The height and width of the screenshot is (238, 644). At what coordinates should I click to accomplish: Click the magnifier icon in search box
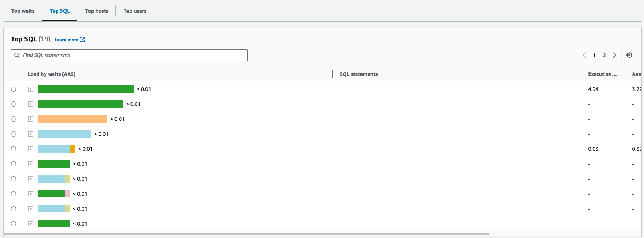point(17,55)
